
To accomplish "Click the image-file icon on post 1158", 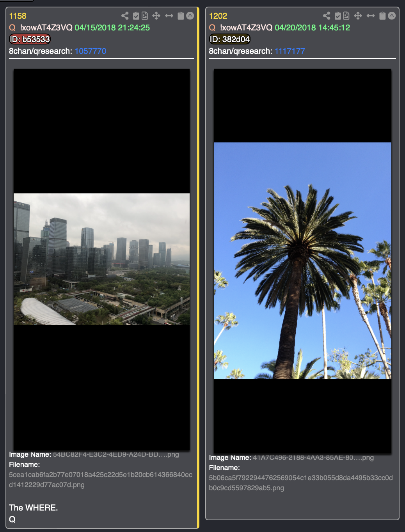I will tap(145, 16).
